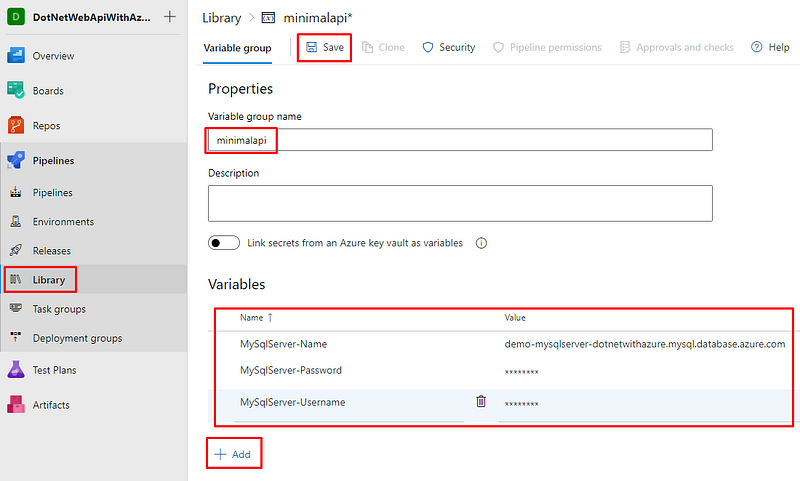Open the Overview icon in sidebar
Image resolution: width=800 pixels, height=481 pixels.
point(16,56)
